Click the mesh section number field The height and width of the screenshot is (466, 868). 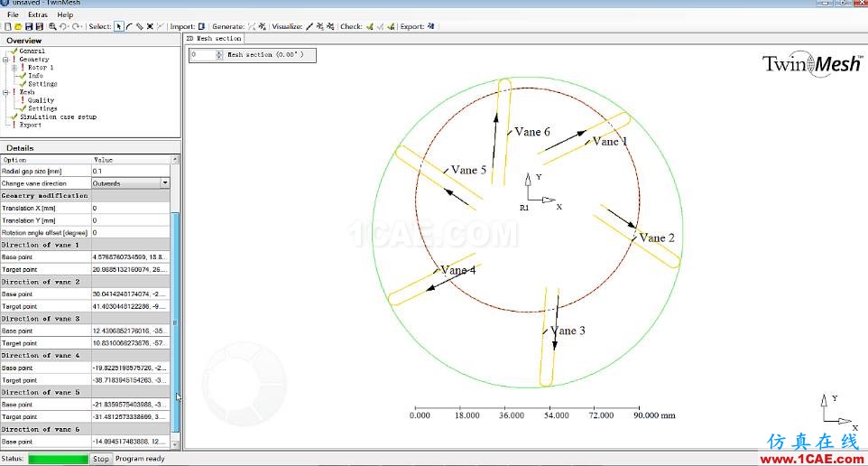[203, 55]
